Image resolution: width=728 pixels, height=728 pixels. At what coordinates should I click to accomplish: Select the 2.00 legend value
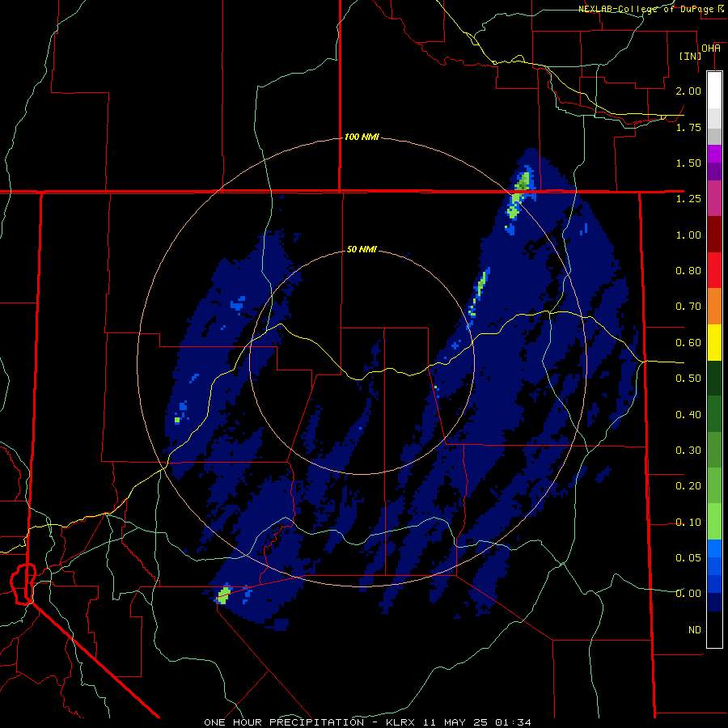tap(688, 91)
